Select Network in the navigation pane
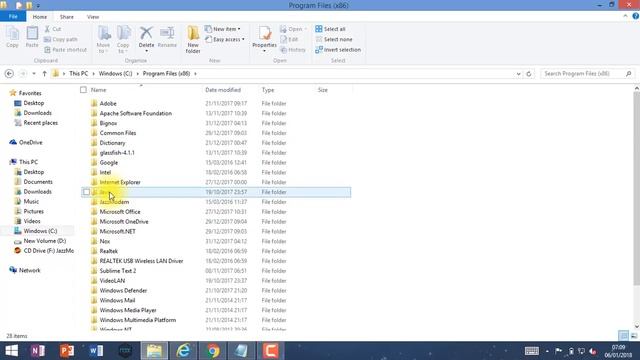Screen dimensions: 640x360 point(29,270)
